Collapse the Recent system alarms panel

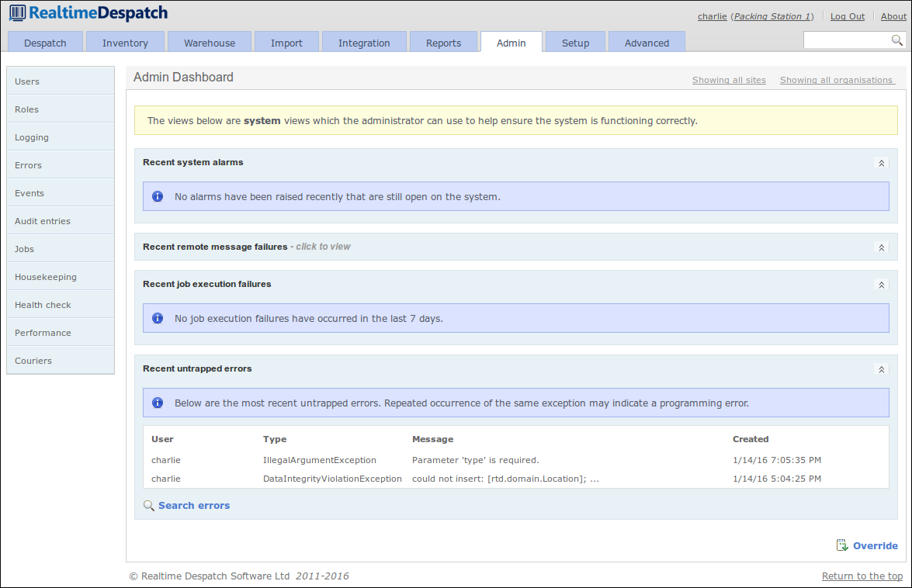point(881,163)
